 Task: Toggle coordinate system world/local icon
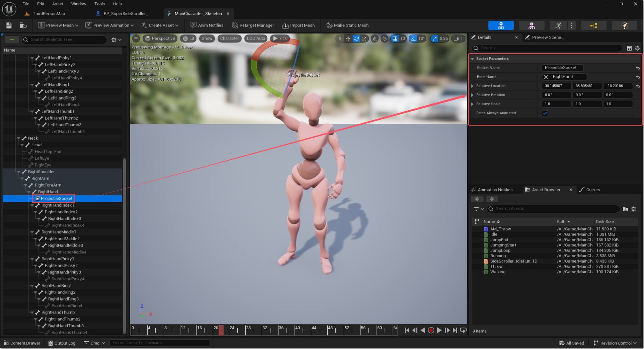(375, 39)
